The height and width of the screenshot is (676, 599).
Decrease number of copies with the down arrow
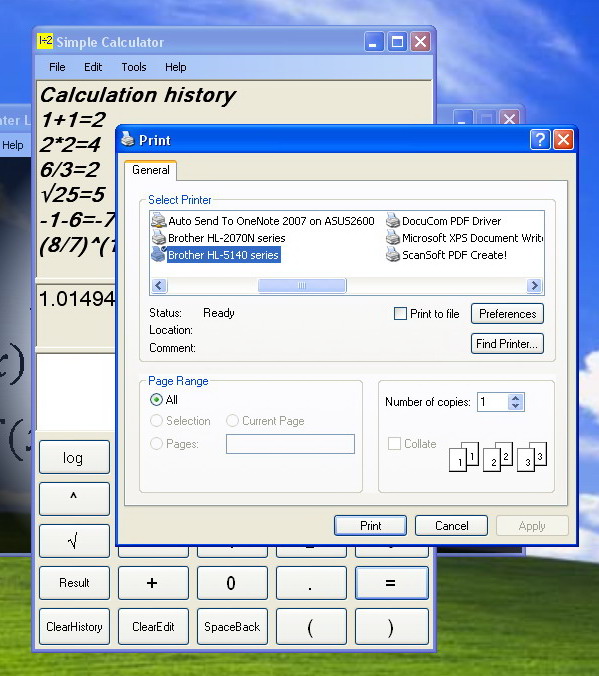pyautogui.click(x=515, y=406)
